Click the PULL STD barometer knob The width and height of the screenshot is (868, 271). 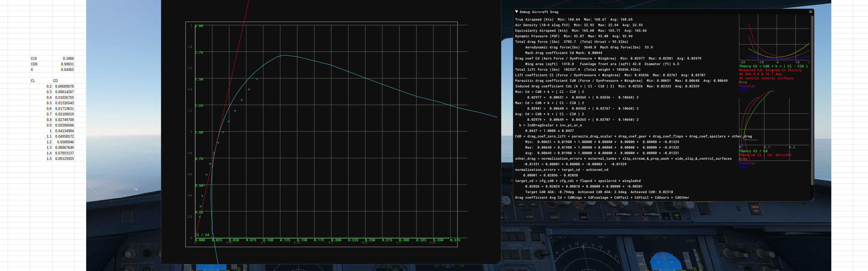click(x=690, y=206)
